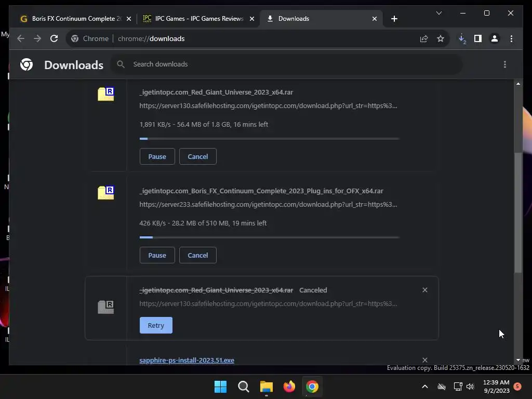Bookmark this page with the star icon
The width and height of the screenshot is (532, 399).
pyautogui.click(x=441, y=38)
